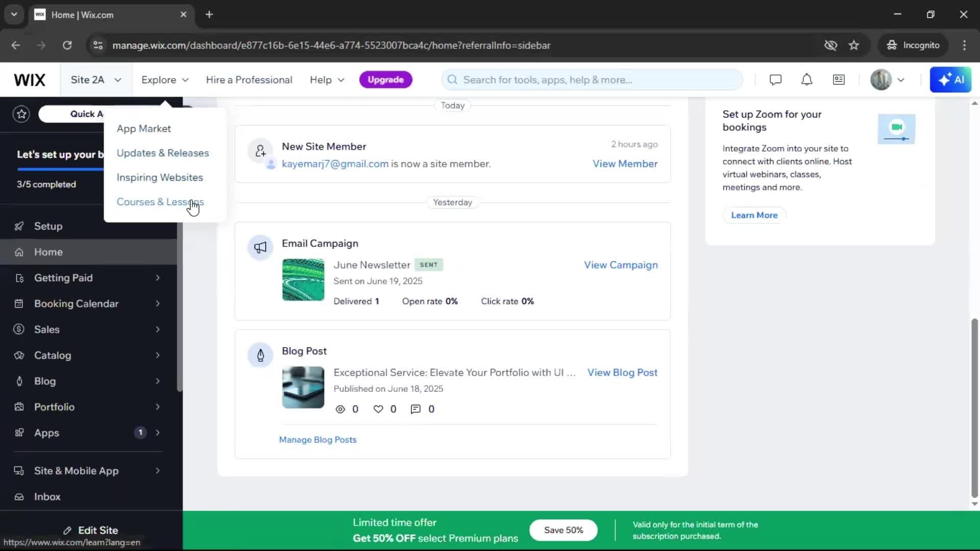Image resolution: width=980 pixels, height=551 pixels.
Task: Open the Site 2A site selector dropdown
Action: click(x=96, y=80)
